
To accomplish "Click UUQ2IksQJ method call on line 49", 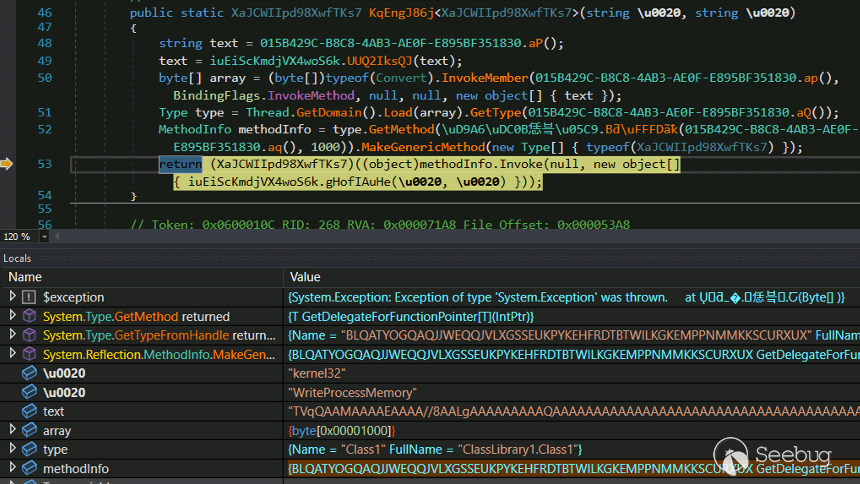I will click(379, 60).
